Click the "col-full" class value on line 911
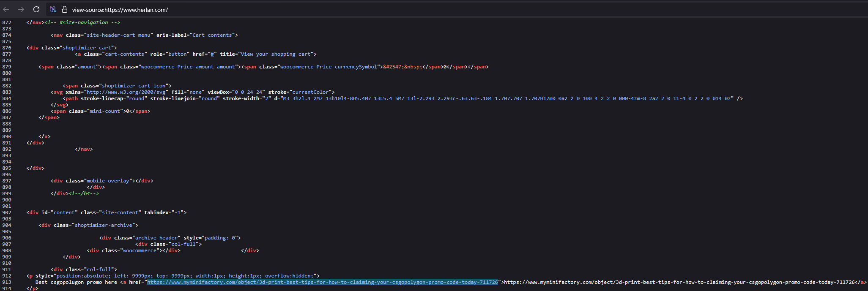The height and width of the screenshot is (291, 868). (x=99, y=269)
